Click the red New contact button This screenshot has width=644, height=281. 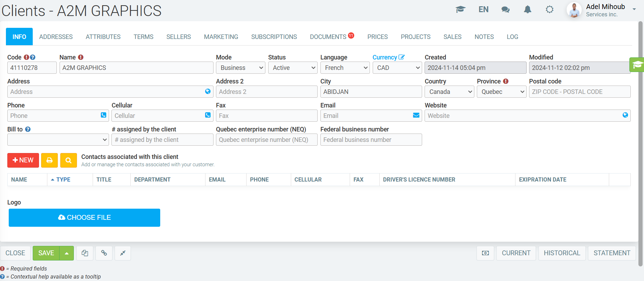23,160
